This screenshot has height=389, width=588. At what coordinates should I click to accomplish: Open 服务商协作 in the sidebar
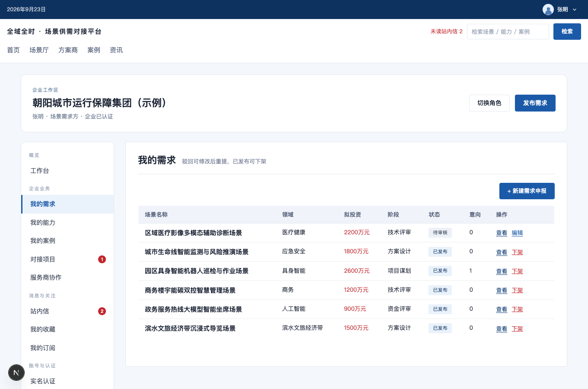67,277
